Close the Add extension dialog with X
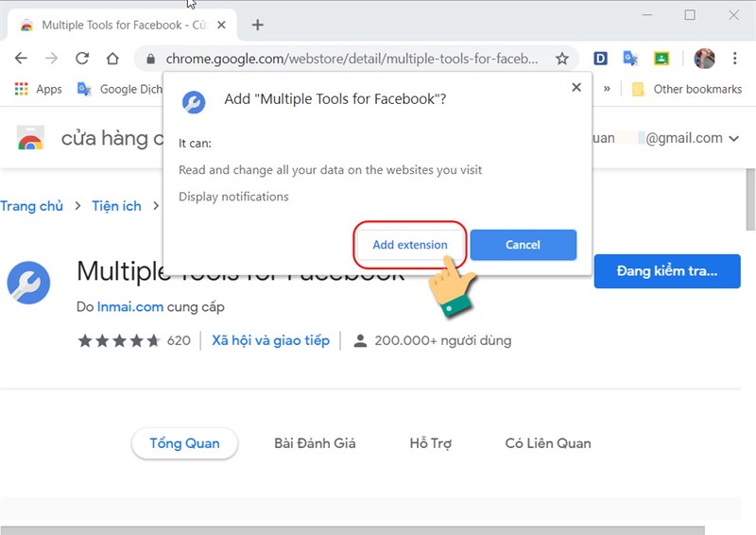This screenshot has width=756, height=535. coord(576,87)
